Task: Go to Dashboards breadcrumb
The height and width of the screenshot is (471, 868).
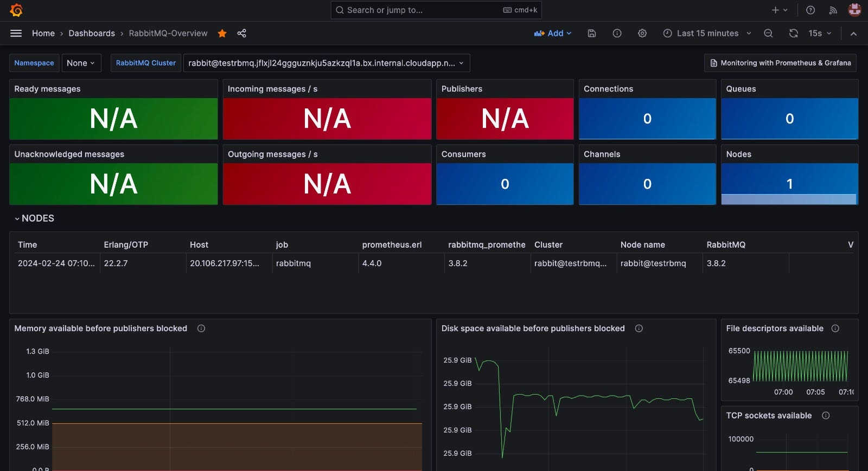Action: click(x=92, y=33)
